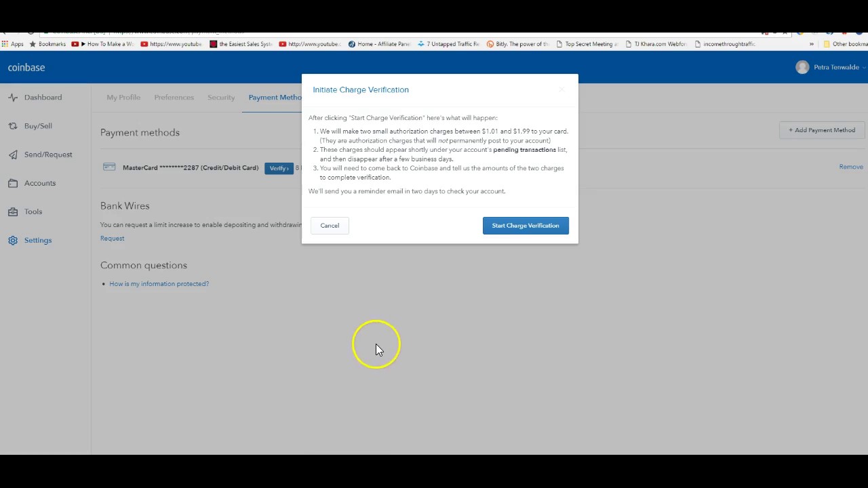Open the Other bookmarks folder
The width and height of the screenshot is (868, 488).
click(845, 44)
